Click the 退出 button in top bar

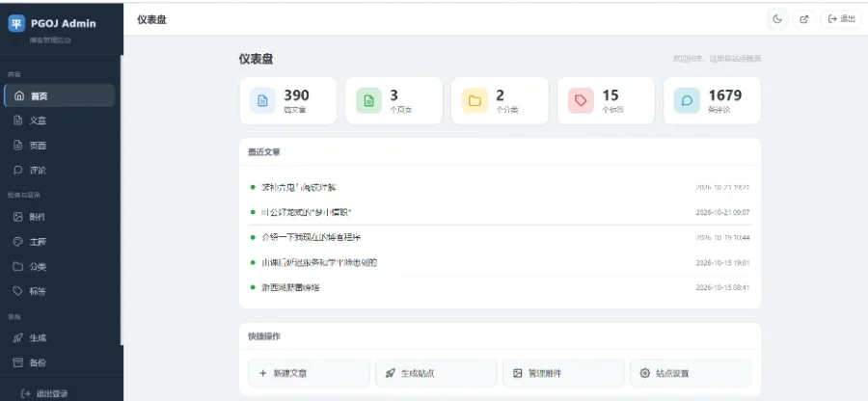[841, 19]
